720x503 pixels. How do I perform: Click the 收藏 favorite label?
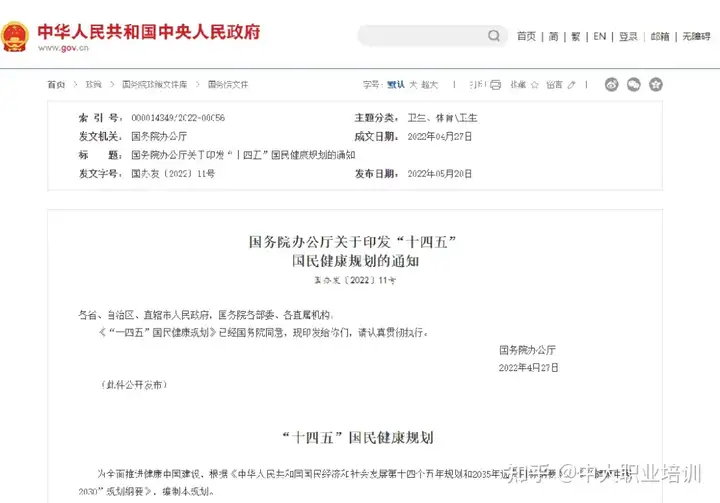(x=518, y=85)
